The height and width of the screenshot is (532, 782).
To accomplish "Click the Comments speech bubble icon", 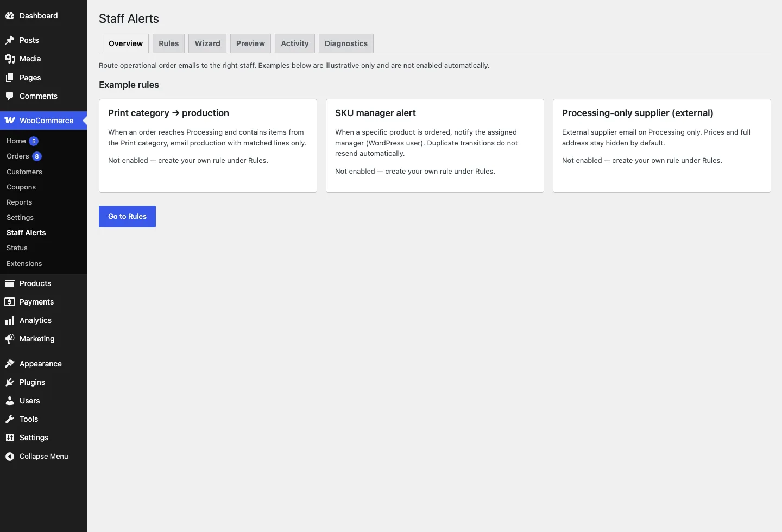I will 10,96.
